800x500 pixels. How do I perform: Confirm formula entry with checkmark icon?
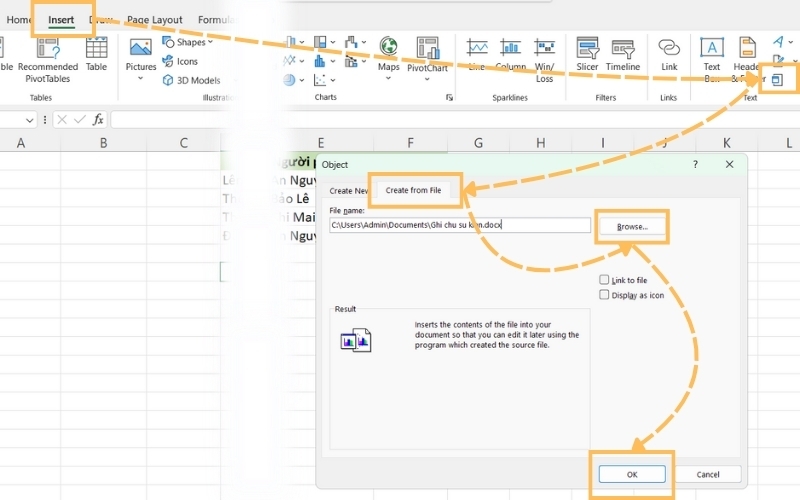click(80, 119)
